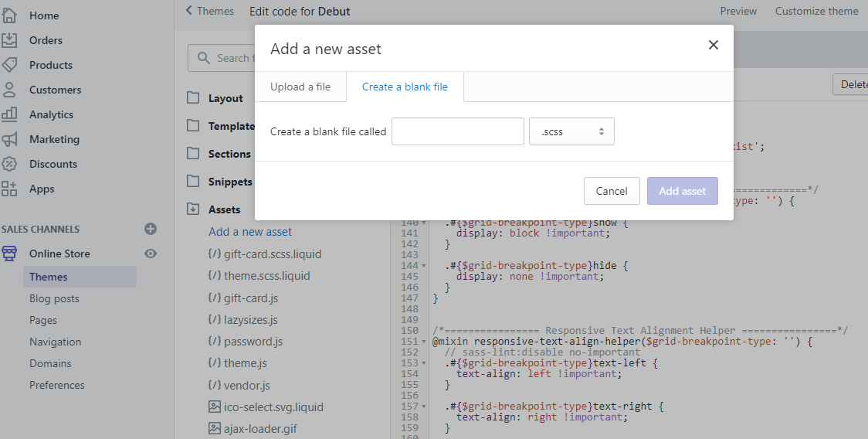The image size is (868, 439).
Task: Open Navigation submenu item
Action: click(56, 342)
